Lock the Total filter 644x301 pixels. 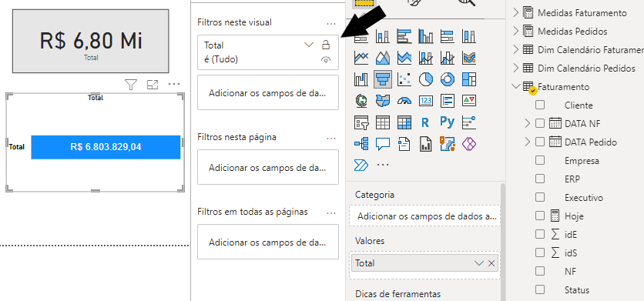(326, 45)
